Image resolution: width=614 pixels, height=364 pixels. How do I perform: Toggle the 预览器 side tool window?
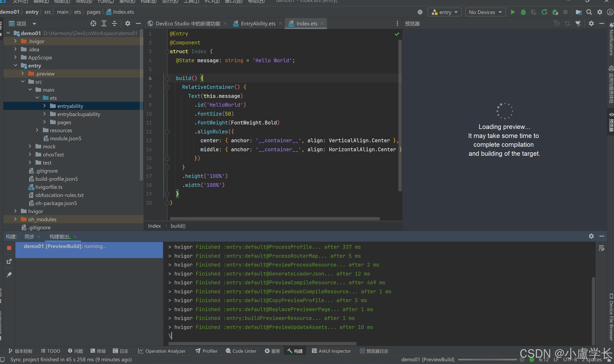coord(611,122)
